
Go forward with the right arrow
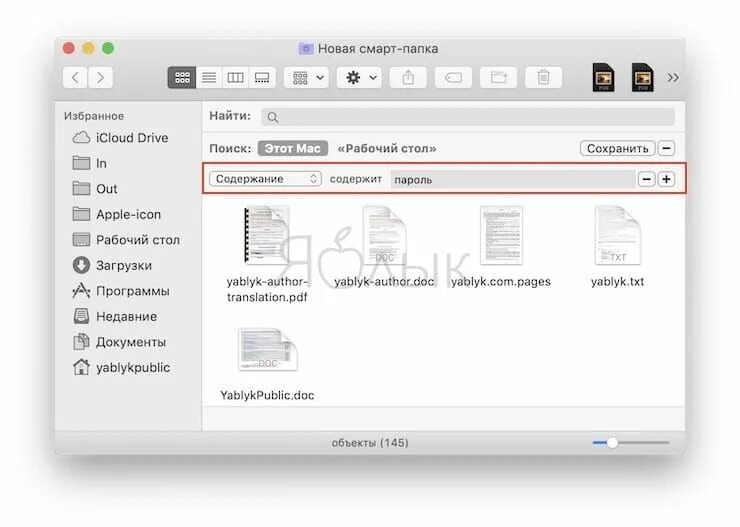(x=101, y=77)
